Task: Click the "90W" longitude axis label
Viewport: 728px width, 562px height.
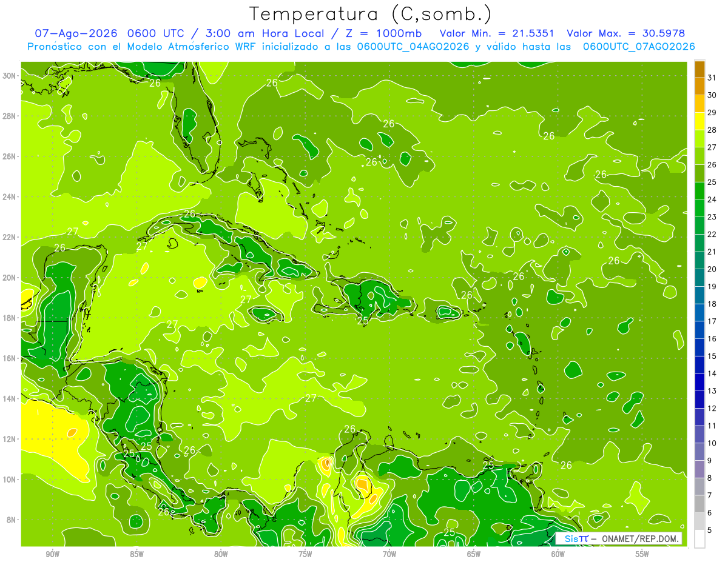Action: (x=52, y=554)
